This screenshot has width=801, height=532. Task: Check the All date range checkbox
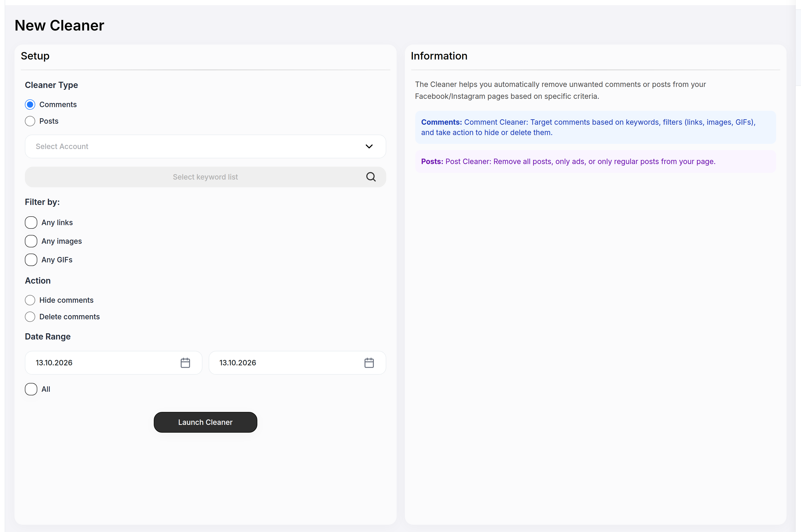tap(31, 389)
